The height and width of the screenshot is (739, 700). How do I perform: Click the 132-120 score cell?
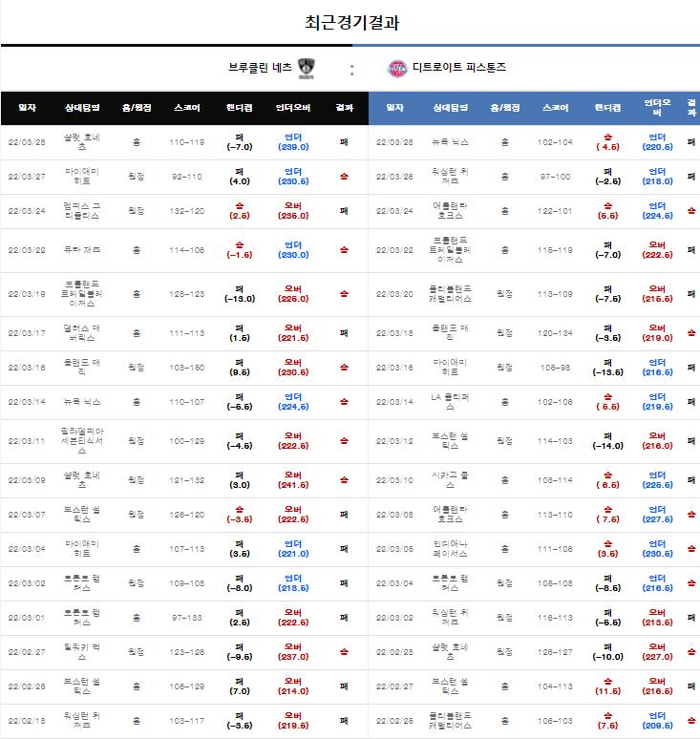tap(186, 211)
